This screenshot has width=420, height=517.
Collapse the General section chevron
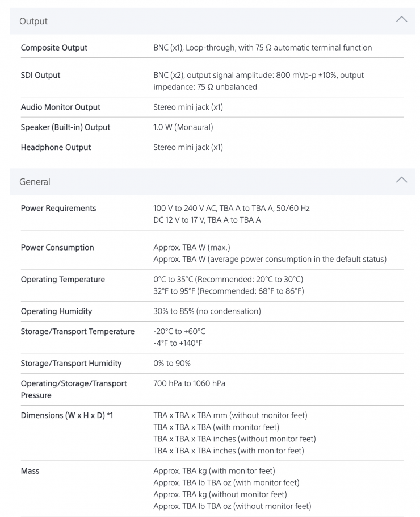tap(401, 180)
